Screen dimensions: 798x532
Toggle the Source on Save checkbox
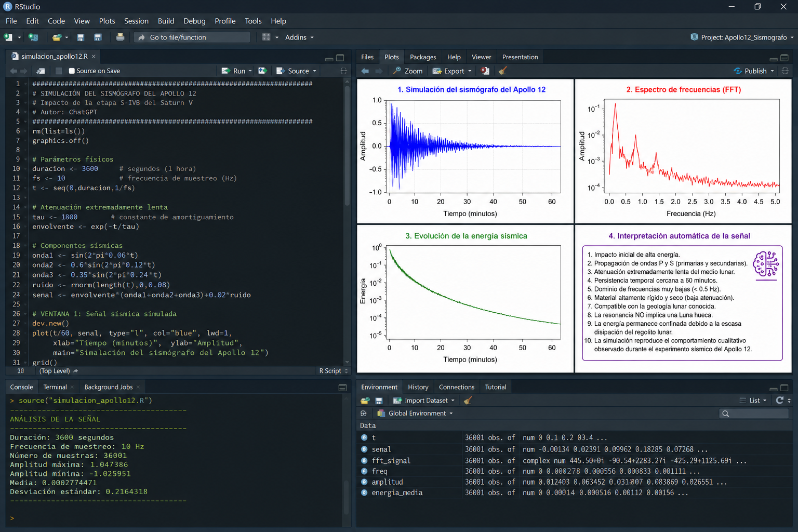[x=72, y=71]
